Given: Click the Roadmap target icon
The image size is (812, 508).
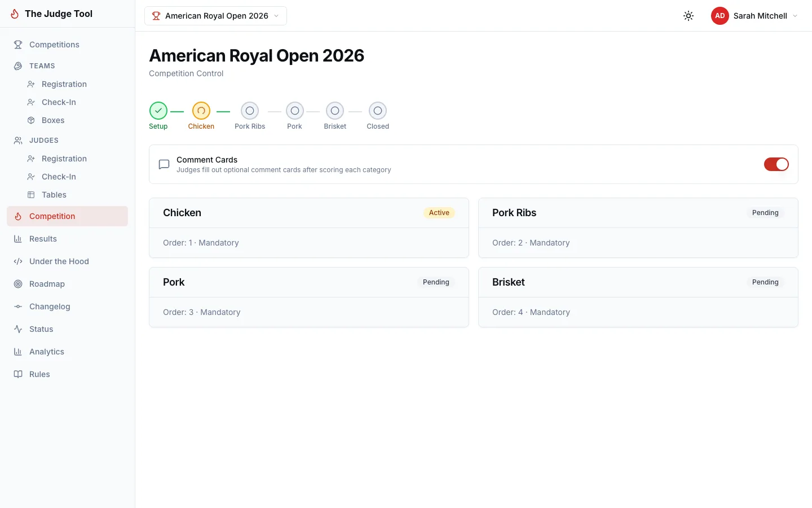Looking at the screenshot, I should pyautogui.click(x=17, y=284).
